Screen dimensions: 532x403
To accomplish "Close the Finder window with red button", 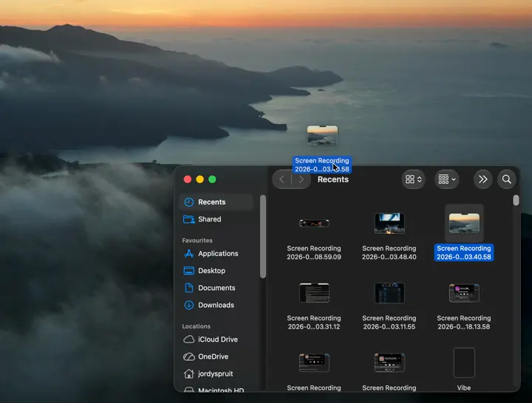I will click(187, 179).
